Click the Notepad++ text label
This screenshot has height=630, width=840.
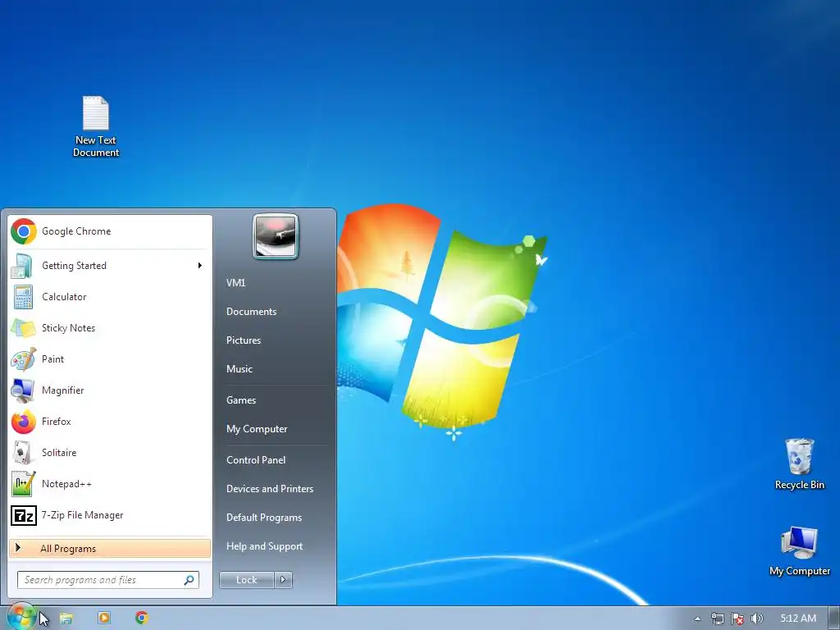coord(66,484)
